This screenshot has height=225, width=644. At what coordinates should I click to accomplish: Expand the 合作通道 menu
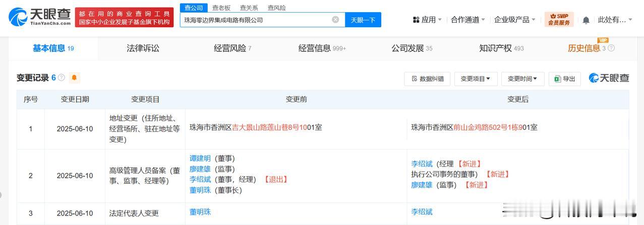(468, 20)
